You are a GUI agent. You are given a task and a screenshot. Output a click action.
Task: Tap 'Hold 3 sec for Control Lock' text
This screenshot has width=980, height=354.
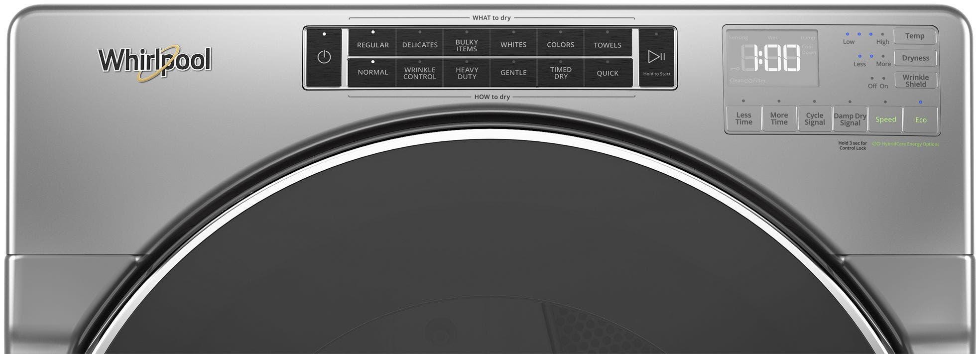(853, 145)
